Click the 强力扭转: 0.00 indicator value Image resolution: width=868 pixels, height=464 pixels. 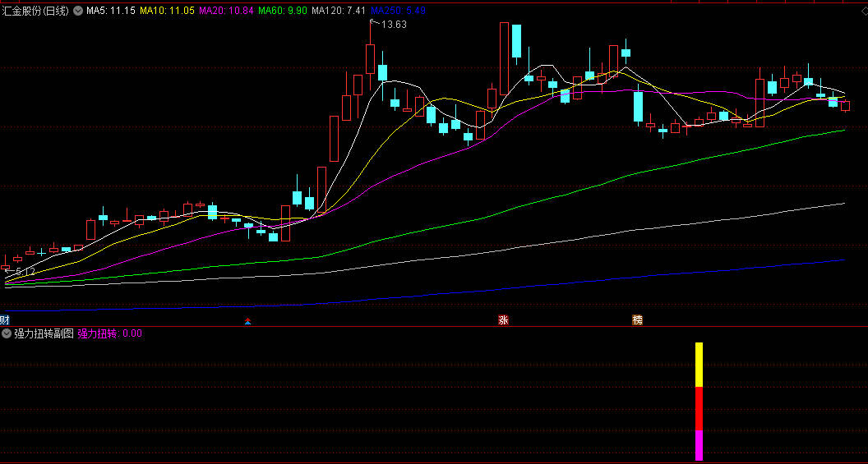(109, 333)
